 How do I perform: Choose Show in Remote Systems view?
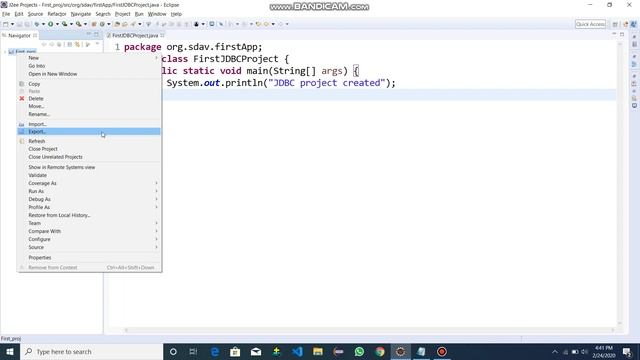click(89, 167)
